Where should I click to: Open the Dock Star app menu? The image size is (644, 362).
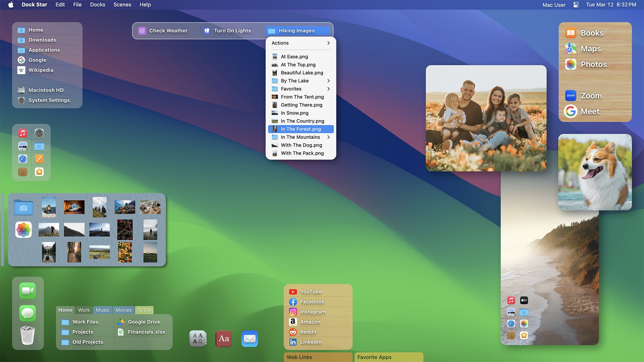34,5
